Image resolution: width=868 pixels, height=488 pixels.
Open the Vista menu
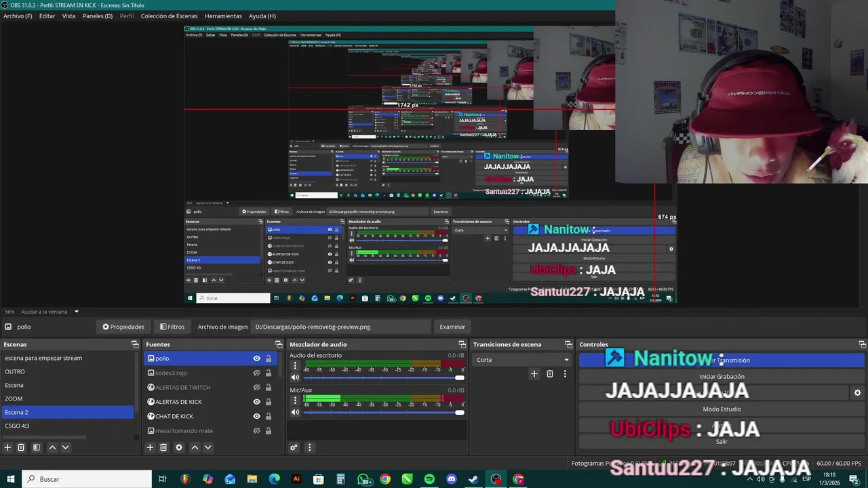68,16
